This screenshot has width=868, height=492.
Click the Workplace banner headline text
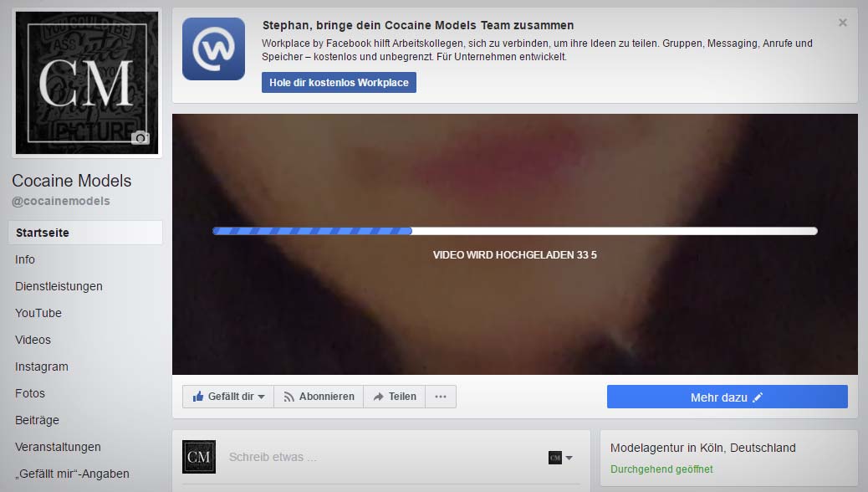click(x=418, y=25)
